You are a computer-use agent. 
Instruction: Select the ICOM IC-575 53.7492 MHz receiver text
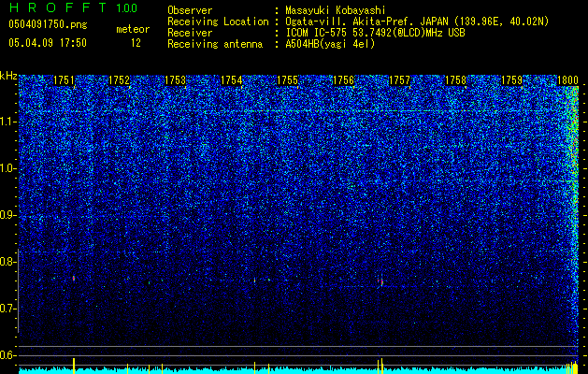375,33
